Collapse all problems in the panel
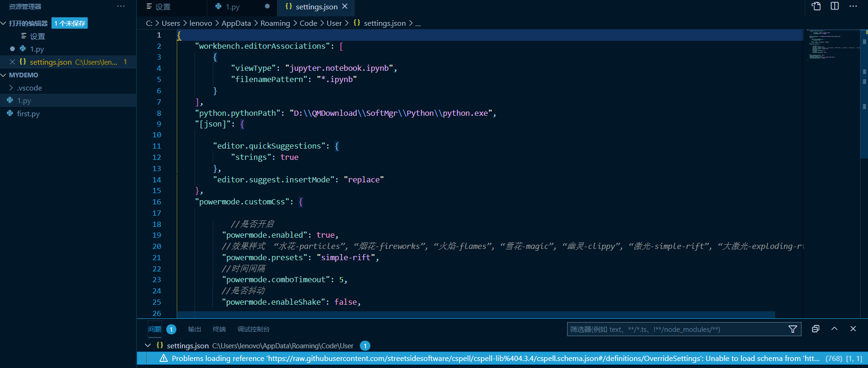 pyautogui.click(x=816, y=329)
